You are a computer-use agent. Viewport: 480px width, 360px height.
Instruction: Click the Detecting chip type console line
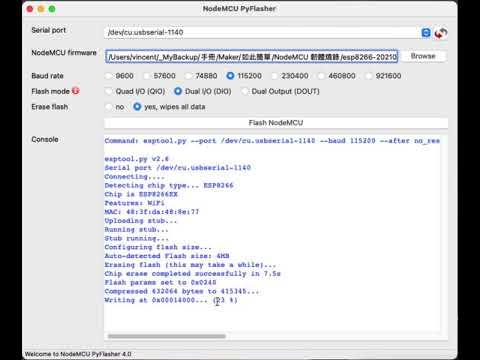coord(169,185)
